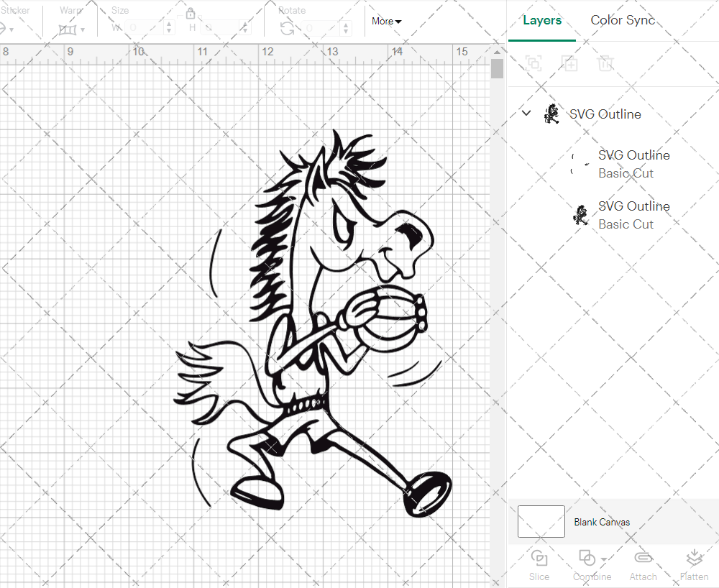This screenshot has width=719, height=588.
Task: Switch to the Layers tab
Action: pos(542,20)
